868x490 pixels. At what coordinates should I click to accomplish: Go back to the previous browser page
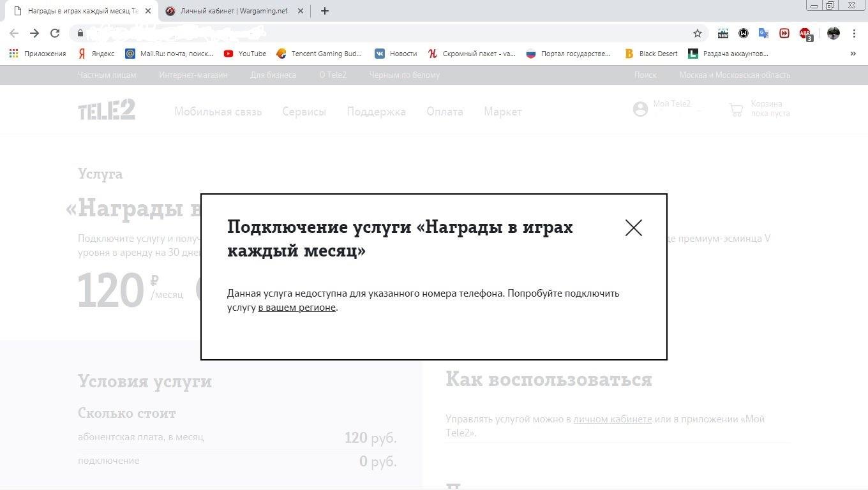pos(14,33)
